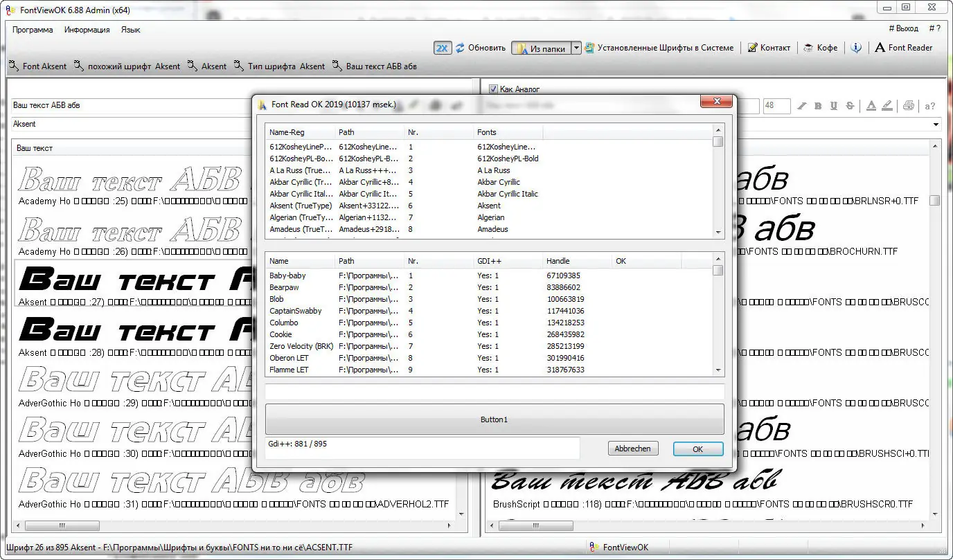This screenshot has width=953, height=560.
Task: Open the Язык menu
Action: tap(130, 30)
